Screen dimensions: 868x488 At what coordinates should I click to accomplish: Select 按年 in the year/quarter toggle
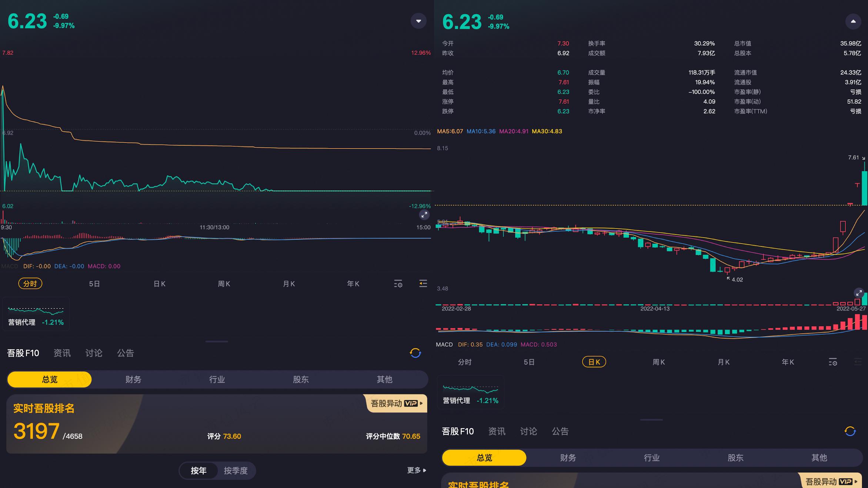198,471
